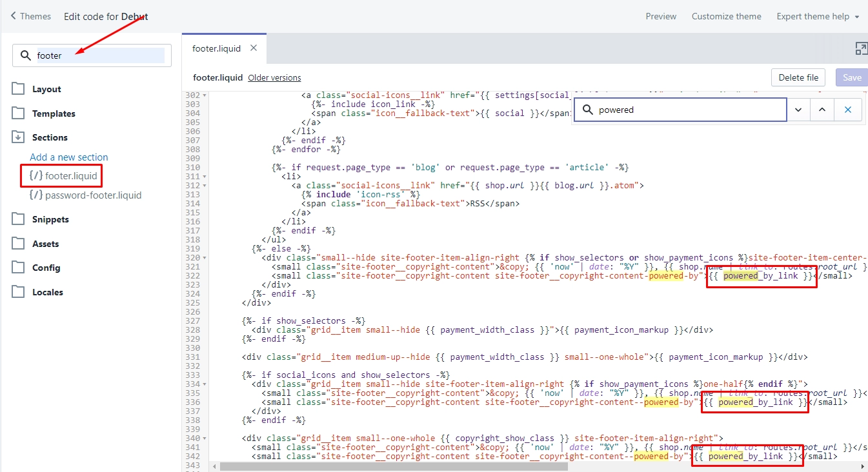Click the Snippets folder icon
Screen dimensions: 868x472
coord(18,219)
